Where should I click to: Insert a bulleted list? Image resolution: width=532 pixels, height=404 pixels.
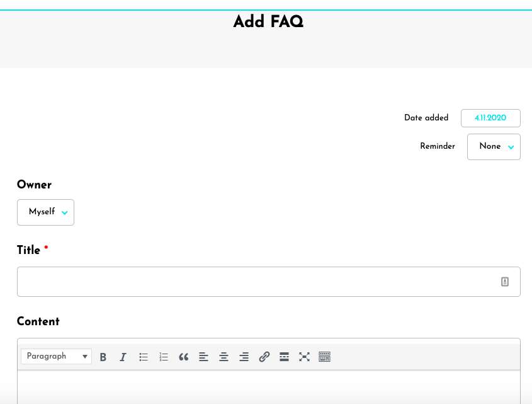[x=144, y=357]
